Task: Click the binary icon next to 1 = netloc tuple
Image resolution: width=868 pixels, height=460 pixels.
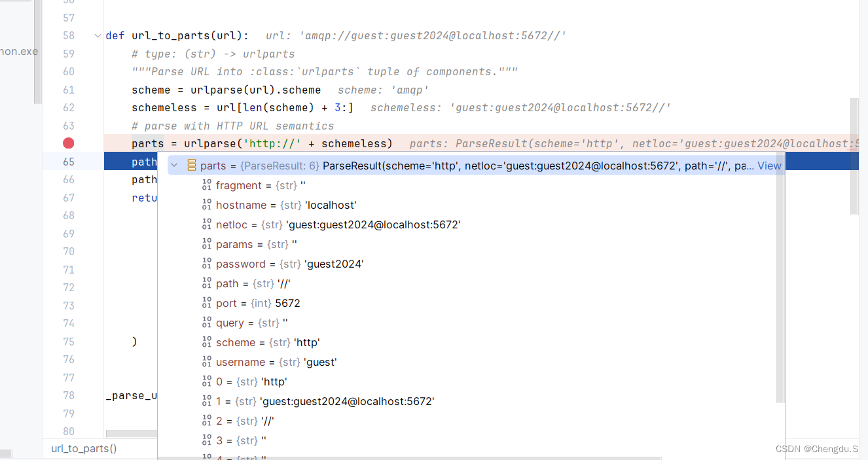Action: 207,401
